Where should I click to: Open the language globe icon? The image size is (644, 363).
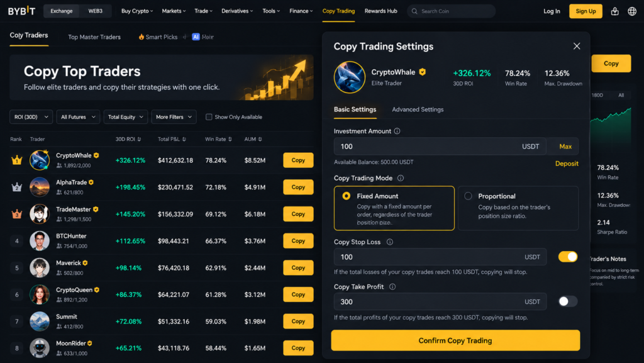click(x=632, y=11)
